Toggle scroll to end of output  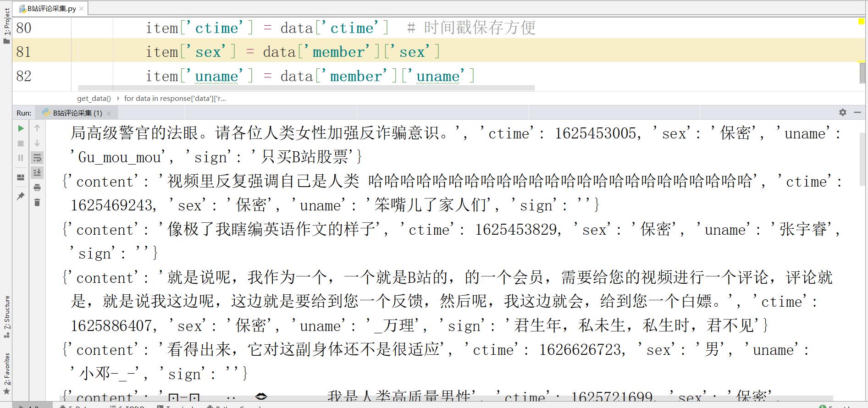tap(37, 172)
